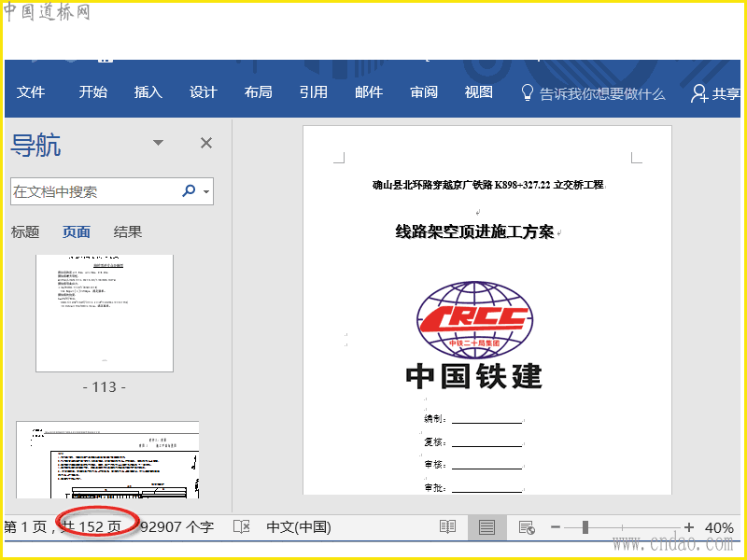Select the 页面 navigation tab
This screenshot has height=560, width=747.
[77, 231]
